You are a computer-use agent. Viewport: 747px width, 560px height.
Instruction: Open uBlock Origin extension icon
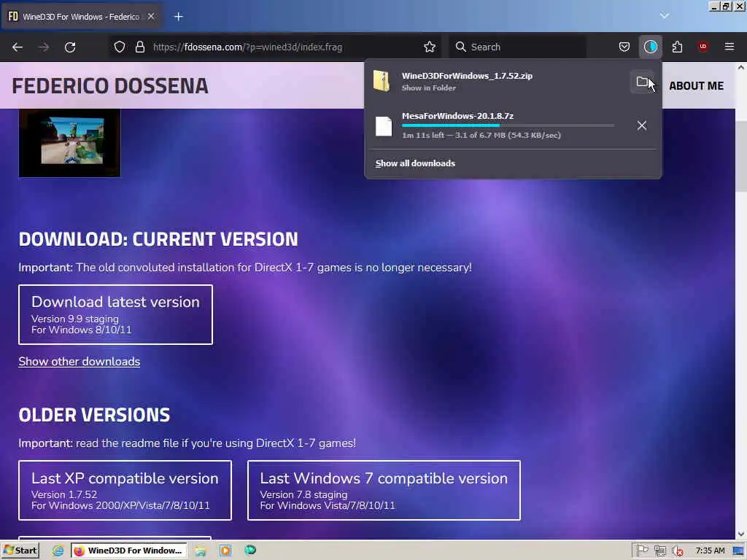click(x=703, y=47)
